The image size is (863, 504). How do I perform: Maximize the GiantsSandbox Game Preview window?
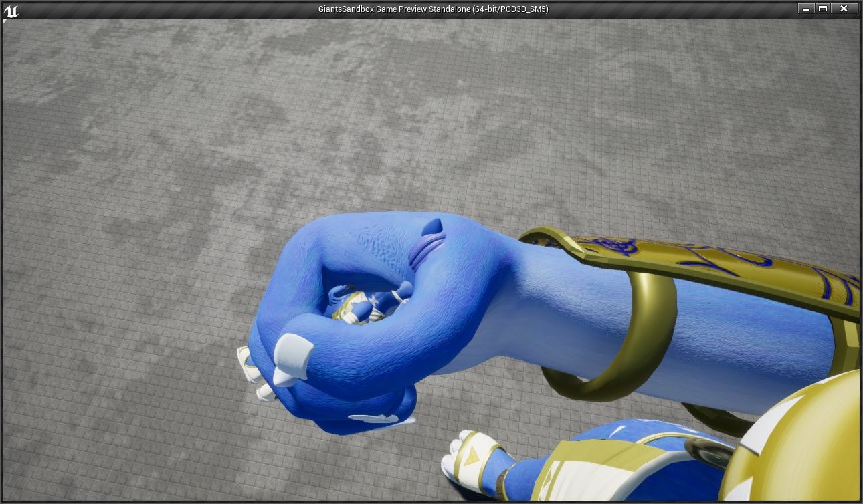point(823,9)
